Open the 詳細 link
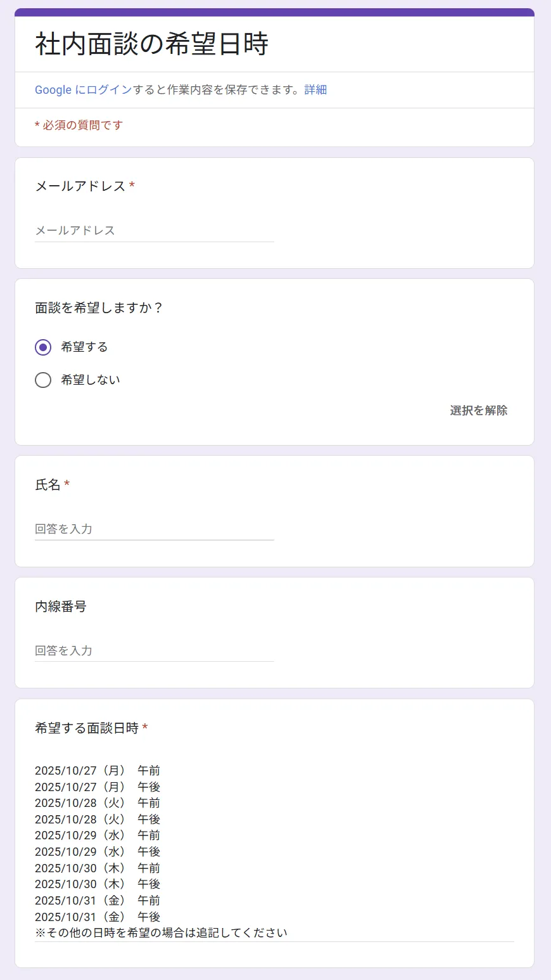The height and width of the screenshot is (980, 551). tap(315, 90)
